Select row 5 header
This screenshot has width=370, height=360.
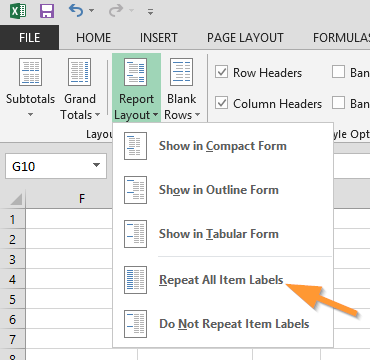tap(13, 299)
